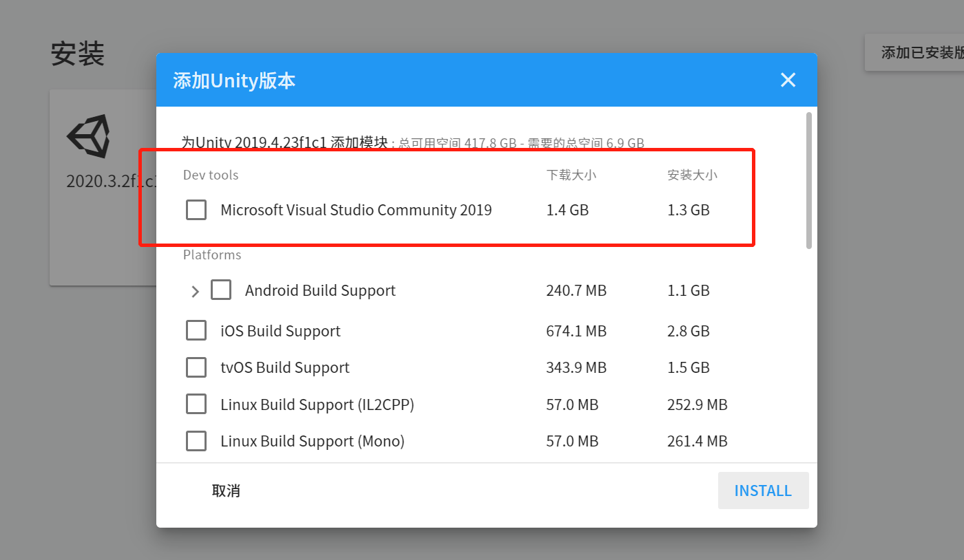Tick the iOS Build Support checkbox

tap(196, 331)
